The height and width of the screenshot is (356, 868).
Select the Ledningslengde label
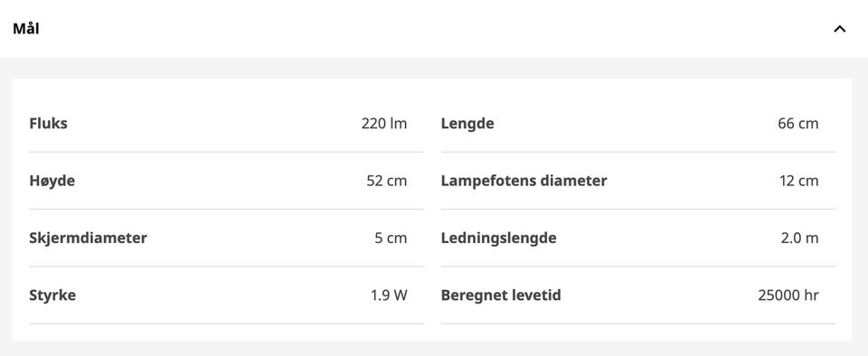[x=499, y=239]
